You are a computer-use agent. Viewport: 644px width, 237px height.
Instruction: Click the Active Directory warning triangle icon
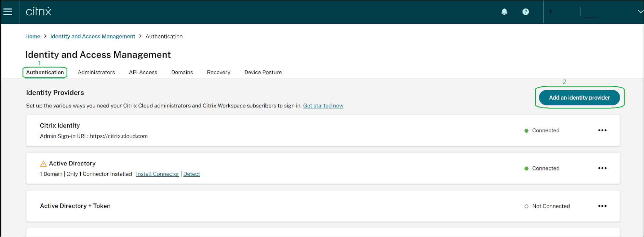(43, 164)
